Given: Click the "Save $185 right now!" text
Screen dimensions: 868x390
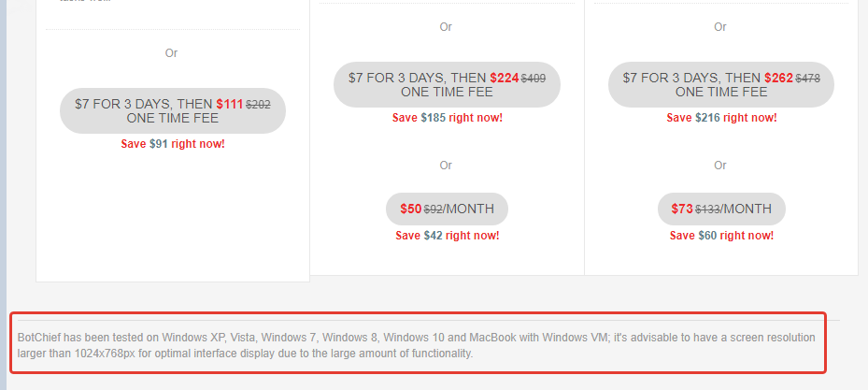Looking at the screenshot, I should (448, 118).
